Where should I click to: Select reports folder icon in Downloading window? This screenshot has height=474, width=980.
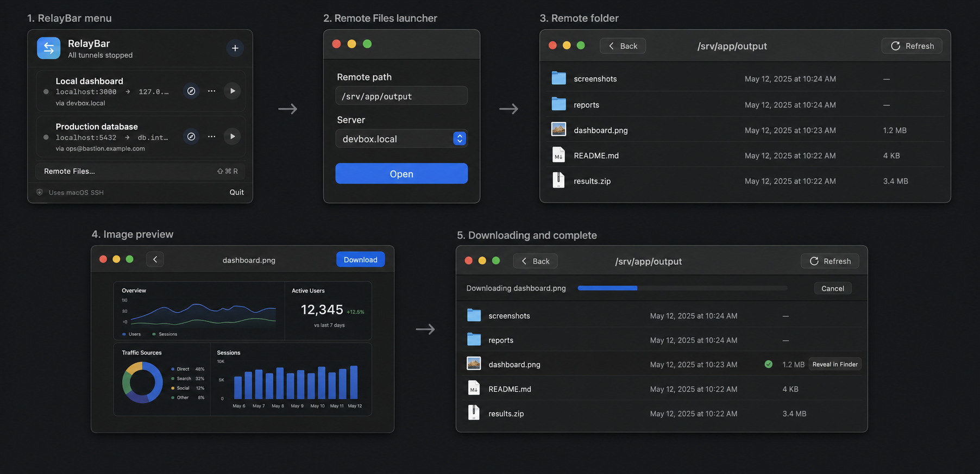click(x=474, y=340)
